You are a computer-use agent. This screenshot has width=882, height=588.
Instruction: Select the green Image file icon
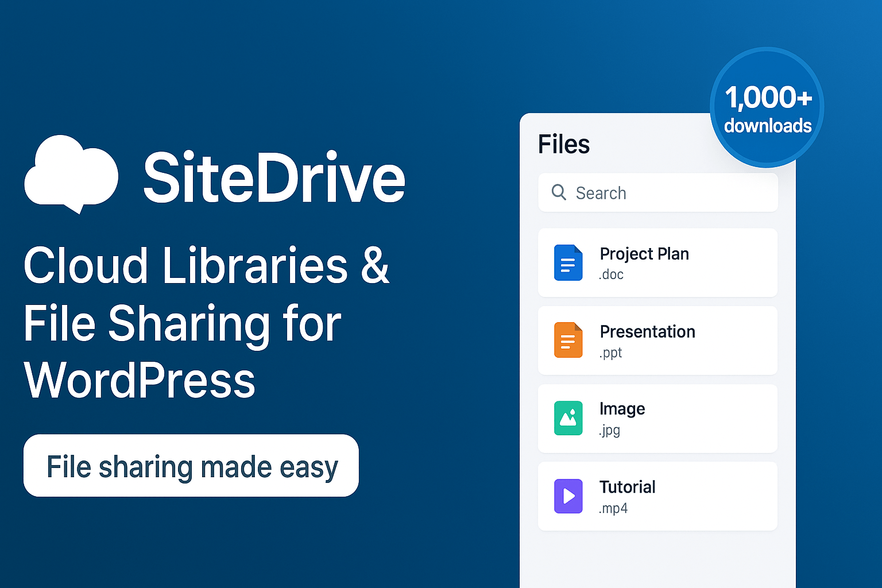pyautogui.click(x=567, y=418)
